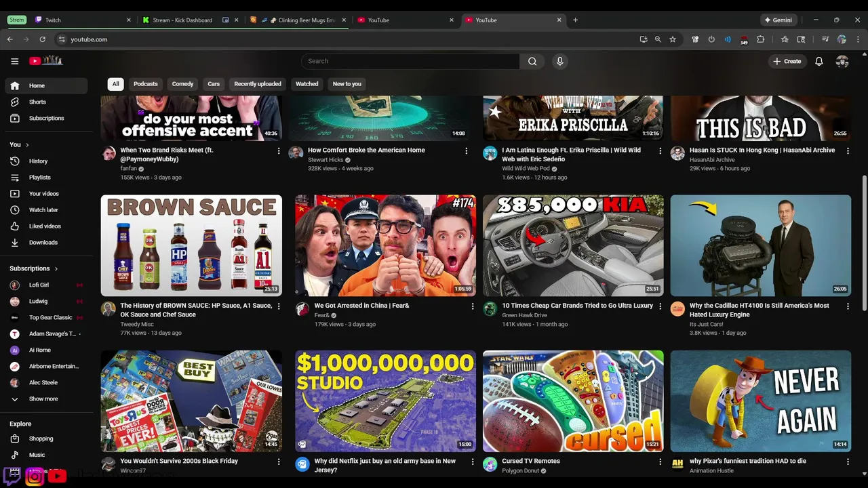Open Downloads in the sidebar
The width and height of the screenshot is (868, 488).
click(x=47, y=243)
